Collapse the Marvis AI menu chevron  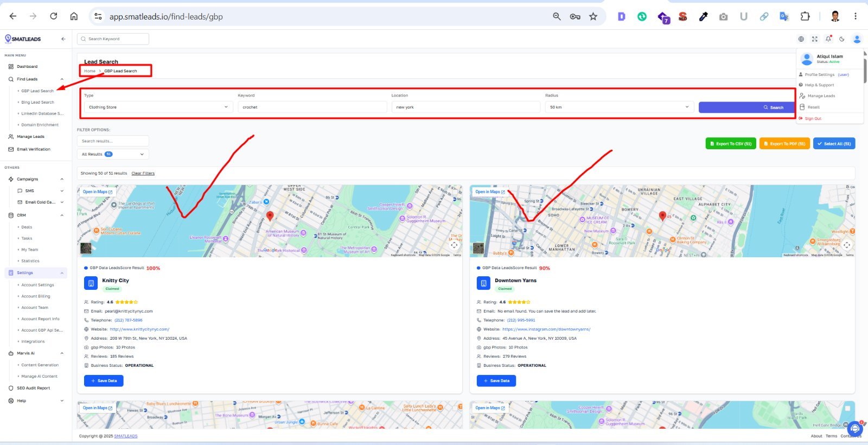[x=62, y=353]
